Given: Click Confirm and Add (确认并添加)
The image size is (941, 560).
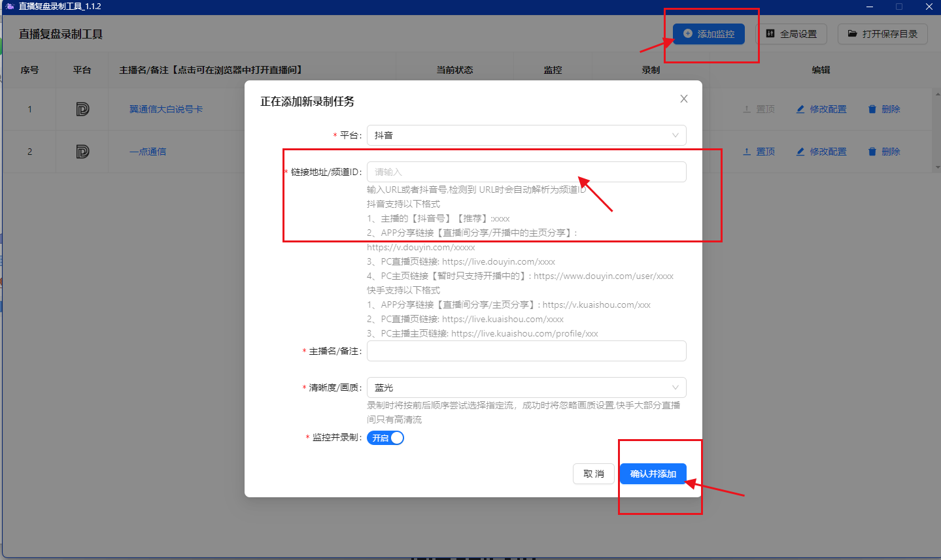Looking at the screenshot, I should 653,474.
